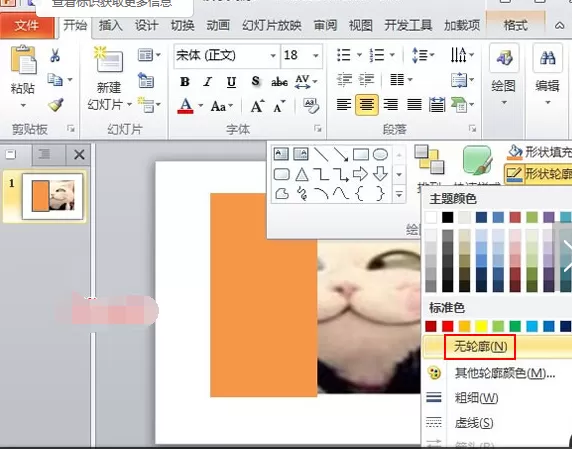Select Justify alignment button

[414, 105]
